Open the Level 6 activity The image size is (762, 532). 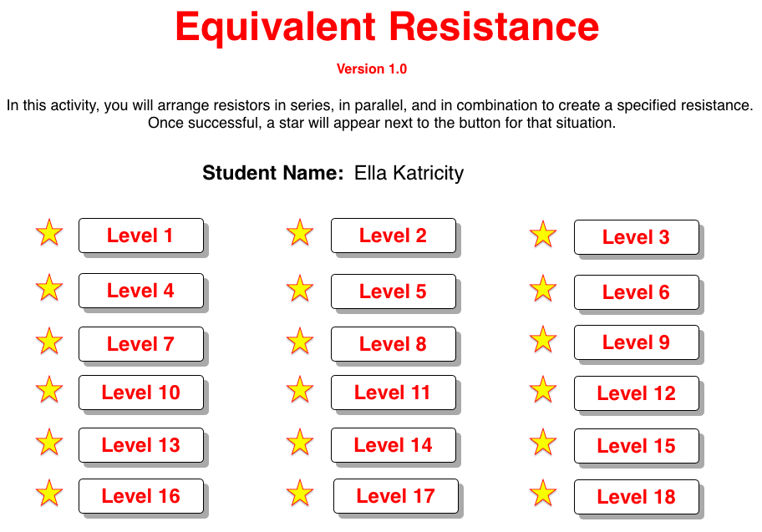tap(636, 291)
